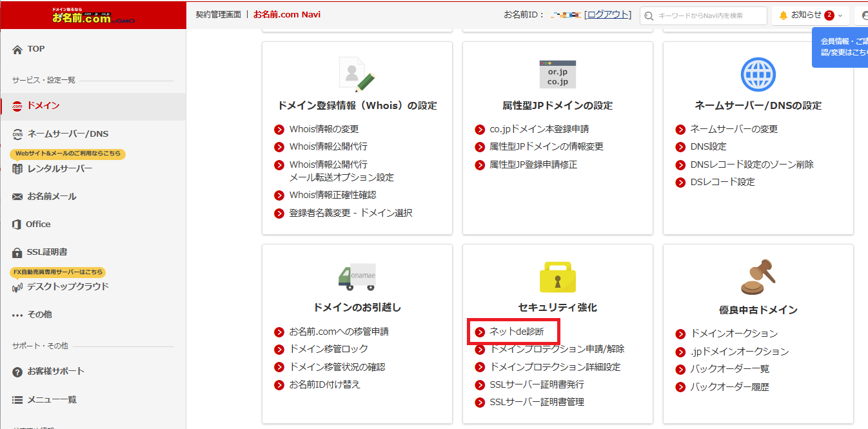Open Whois情報の変更
The width and height of the screenshot is (868, 429).
pyautogui.click(x=324, y=129)
